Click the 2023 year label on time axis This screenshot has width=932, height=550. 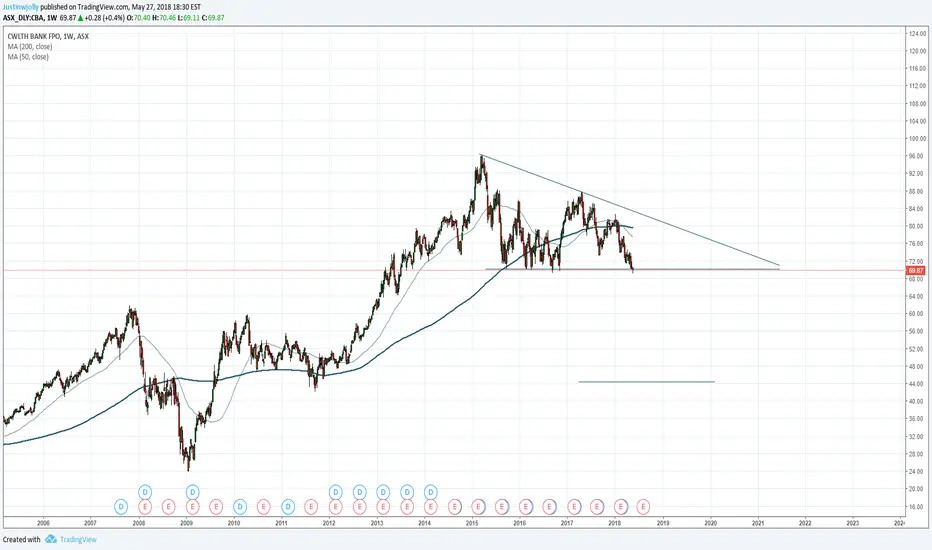[853, 523]
